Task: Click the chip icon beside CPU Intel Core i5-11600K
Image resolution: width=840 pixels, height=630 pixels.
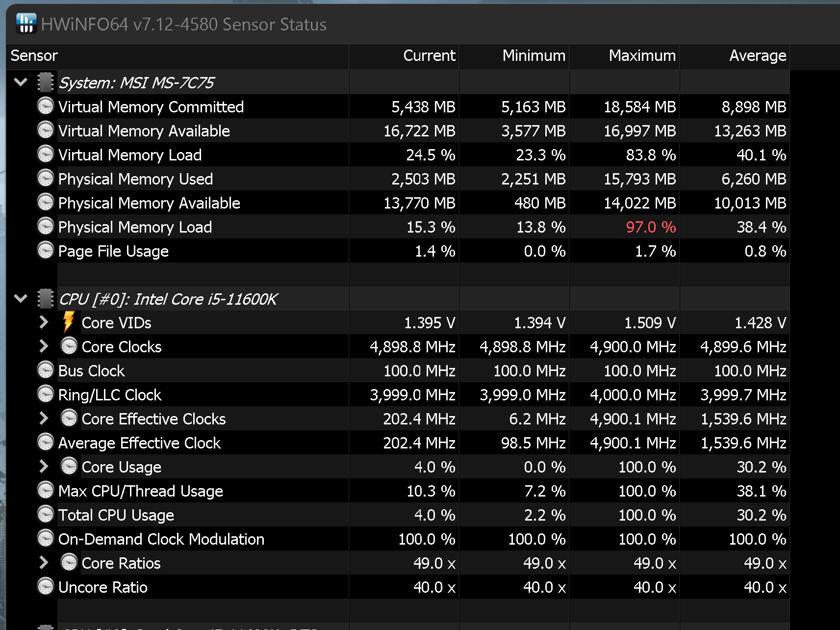Action: coord(46,299)
